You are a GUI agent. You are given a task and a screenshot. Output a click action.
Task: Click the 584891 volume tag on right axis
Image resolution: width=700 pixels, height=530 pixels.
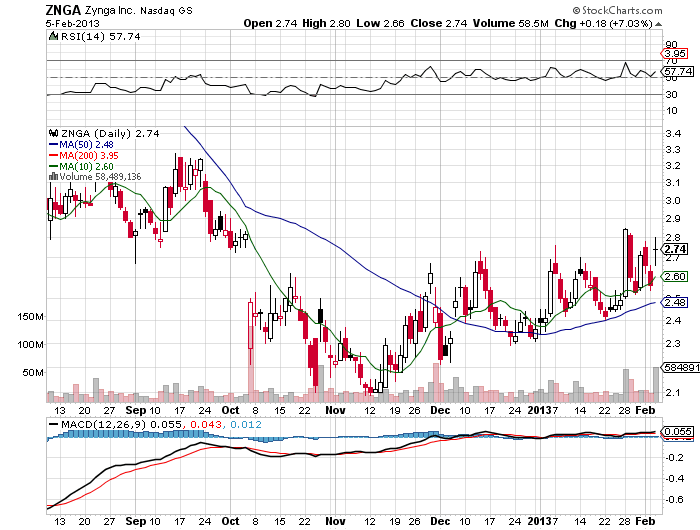pos(681,367)
